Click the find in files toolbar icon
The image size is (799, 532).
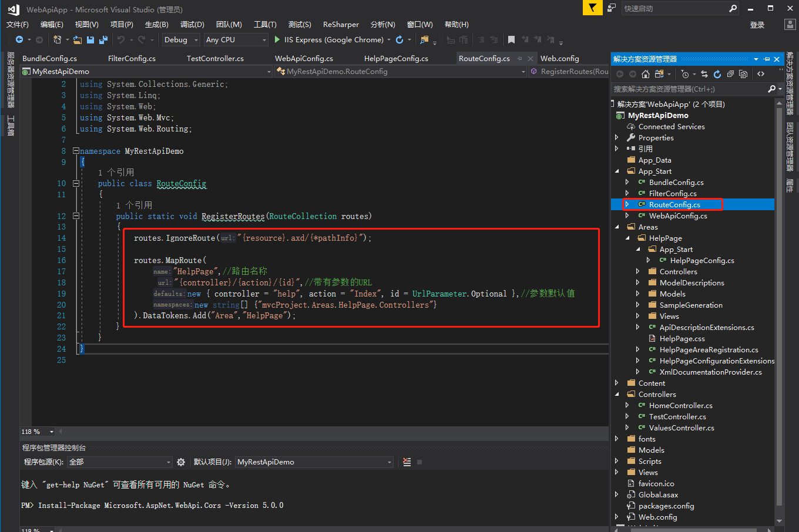[x=424, y=40]
